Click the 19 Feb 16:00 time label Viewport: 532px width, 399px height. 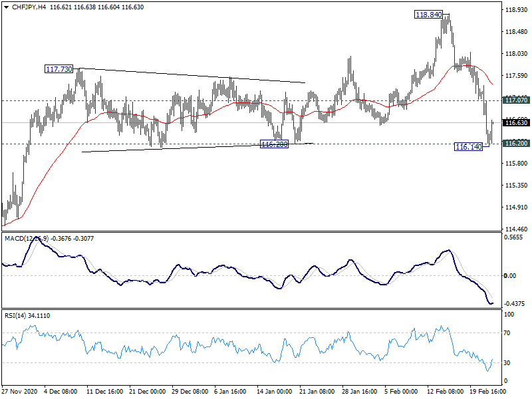[487, 392]
